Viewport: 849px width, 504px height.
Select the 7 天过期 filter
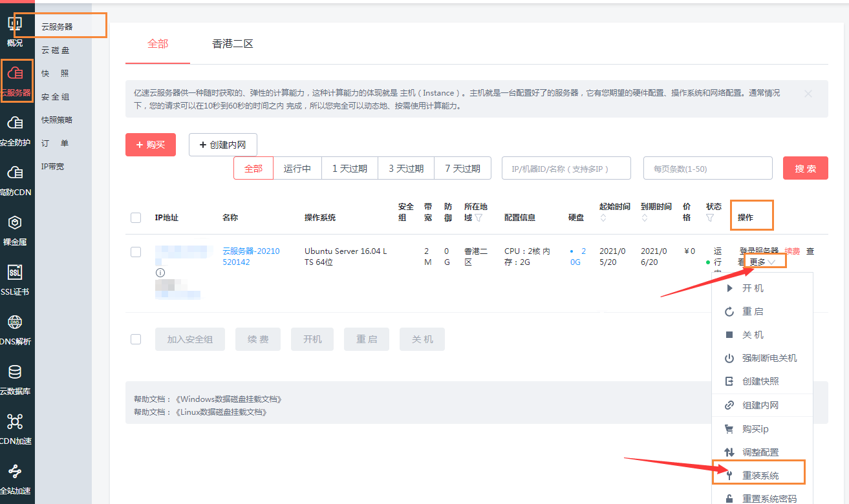click(x=462, y=168)
